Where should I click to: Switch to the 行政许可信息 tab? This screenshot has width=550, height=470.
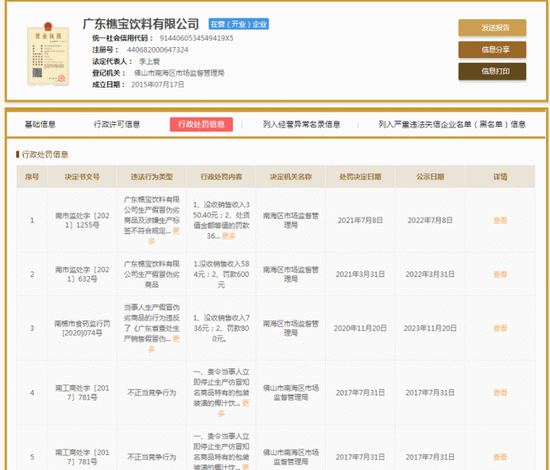pyautogui.click(x=117, y=124)
